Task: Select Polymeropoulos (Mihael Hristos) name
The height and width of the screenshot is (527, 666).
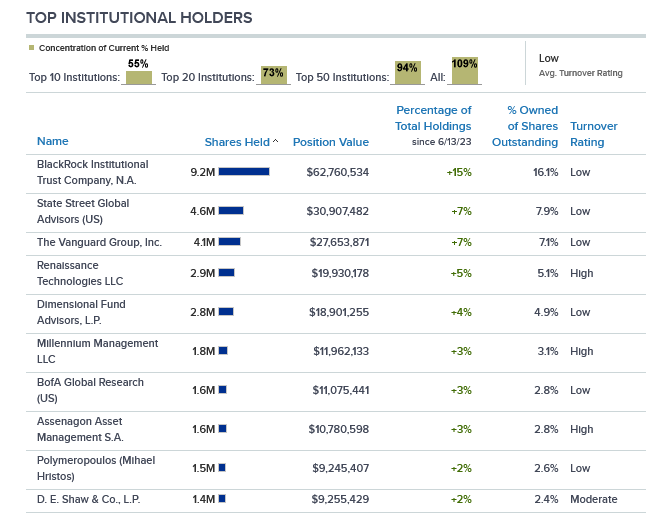Action: tap(96, 468)
